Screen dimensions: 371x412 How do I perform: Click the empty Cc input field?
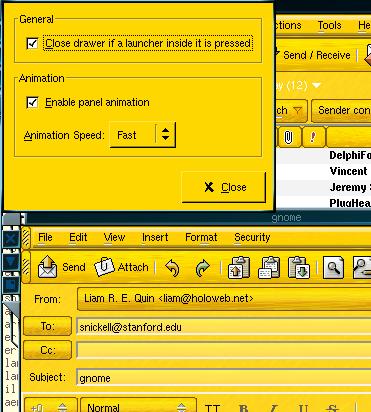click(223, 350)
